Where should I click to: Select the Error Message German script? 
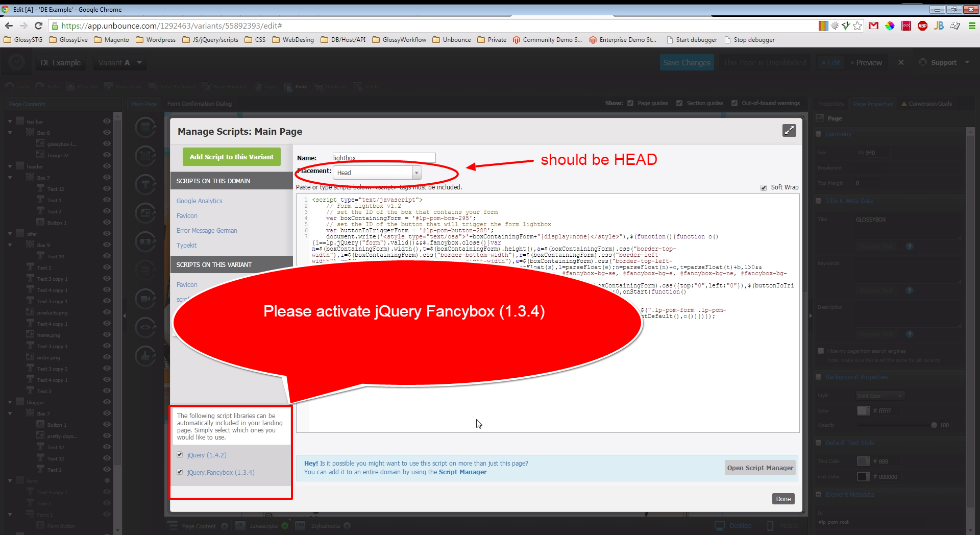point(207,230)
